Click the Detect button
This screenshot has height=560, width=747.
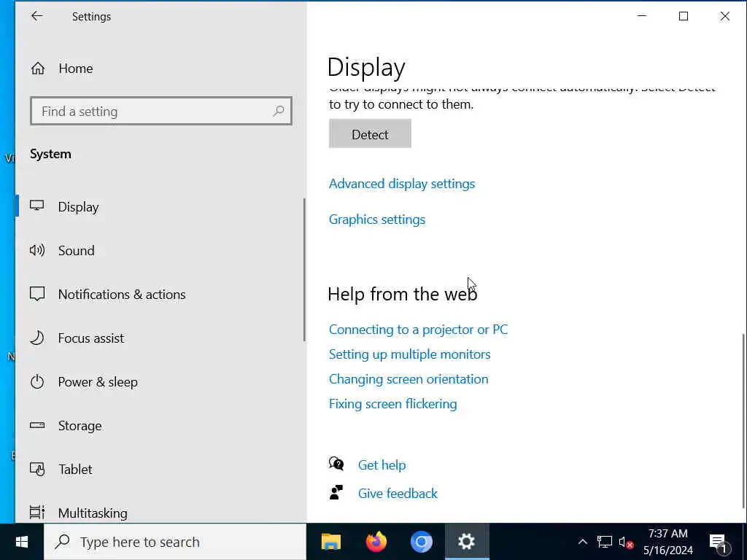[x=370, y=134]
